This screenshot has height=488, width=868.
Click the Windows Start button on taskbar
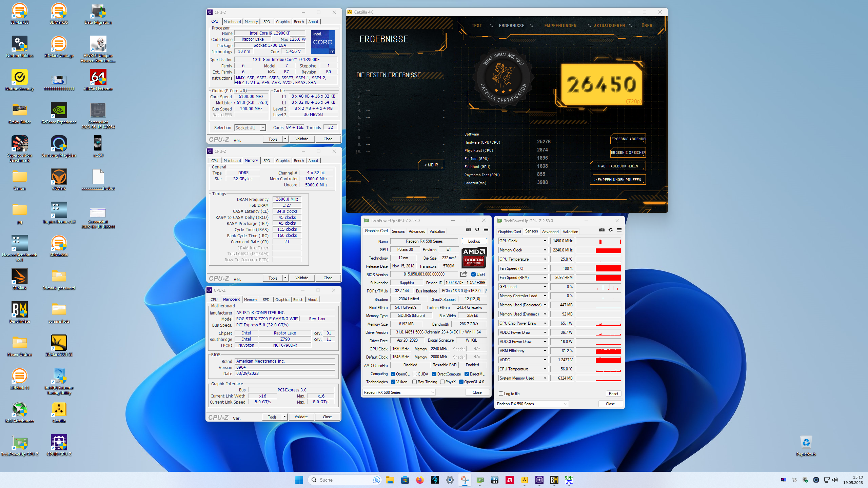click(x=299, y=480)
